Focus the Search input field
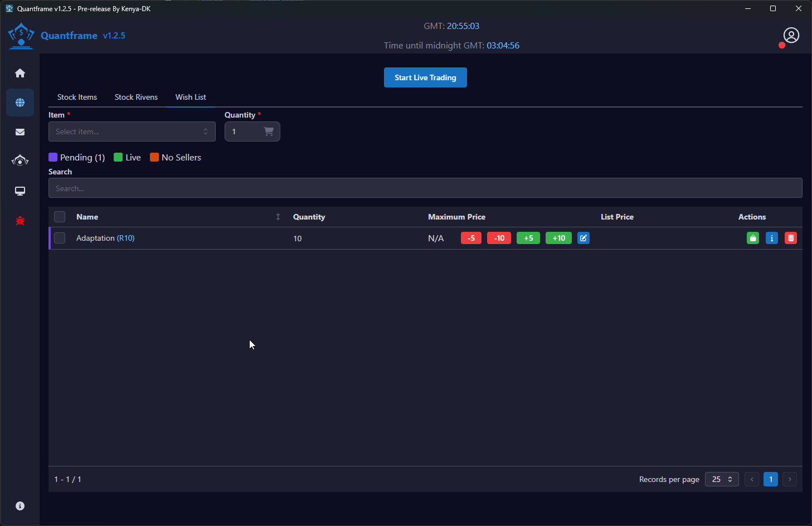Image resolution: width=812 pixels, height=526 pixels. pos(425,188)
